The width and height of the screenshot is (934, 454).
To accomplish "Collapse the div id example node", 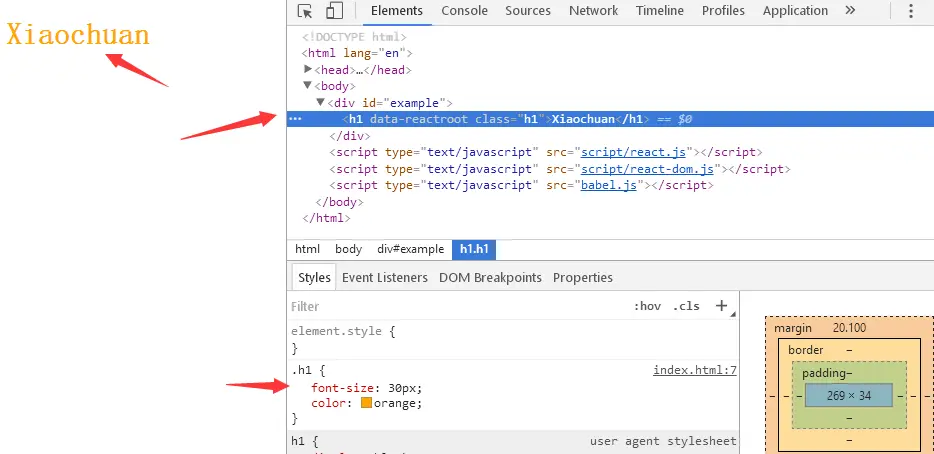I will [320, 102].
